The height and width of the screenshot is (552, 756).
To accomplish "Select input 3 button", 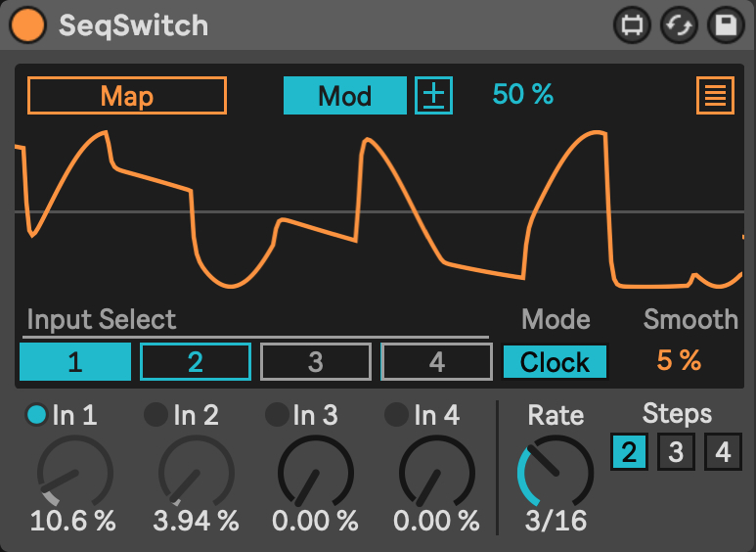I will [316, 362].
